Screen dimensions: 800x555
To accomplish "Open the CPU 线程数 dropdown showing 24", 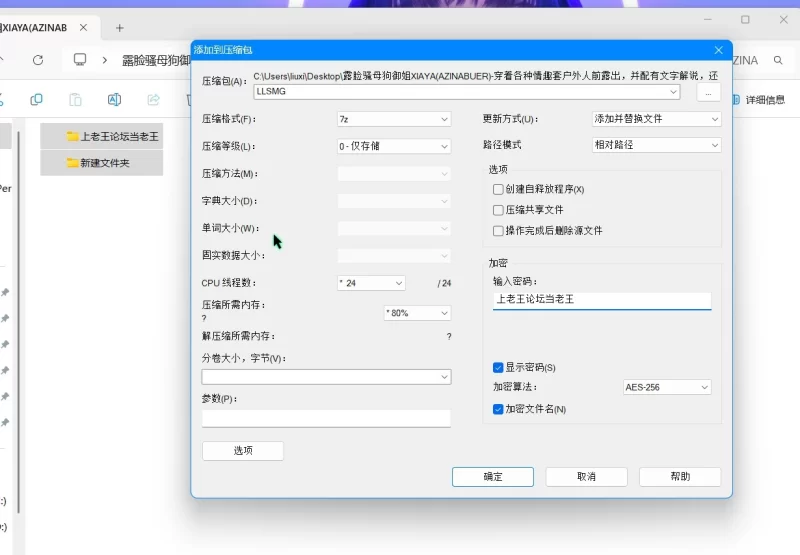I will 371,283.
